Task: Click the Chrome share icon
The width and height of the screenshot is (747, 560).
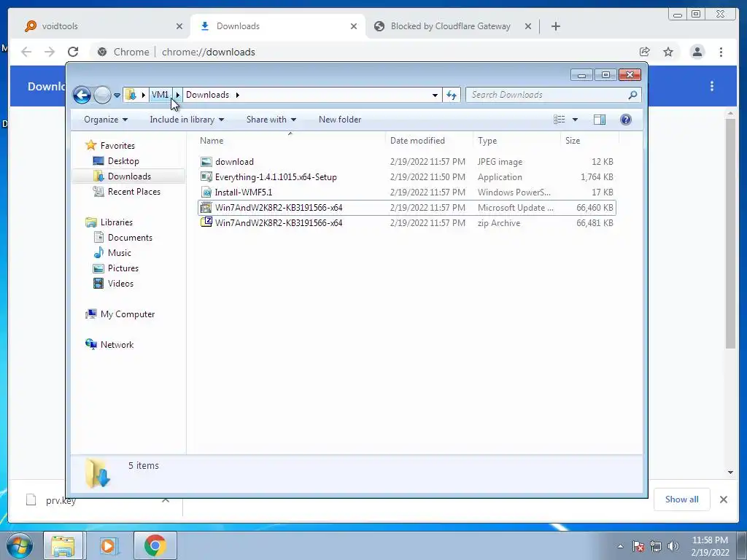Action: coord(645,52)
